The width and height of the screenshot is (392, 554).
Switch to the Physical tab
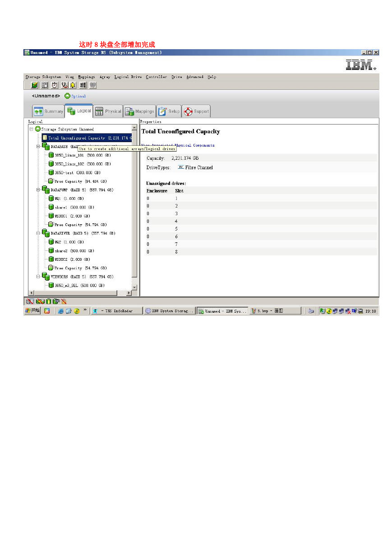108,111
